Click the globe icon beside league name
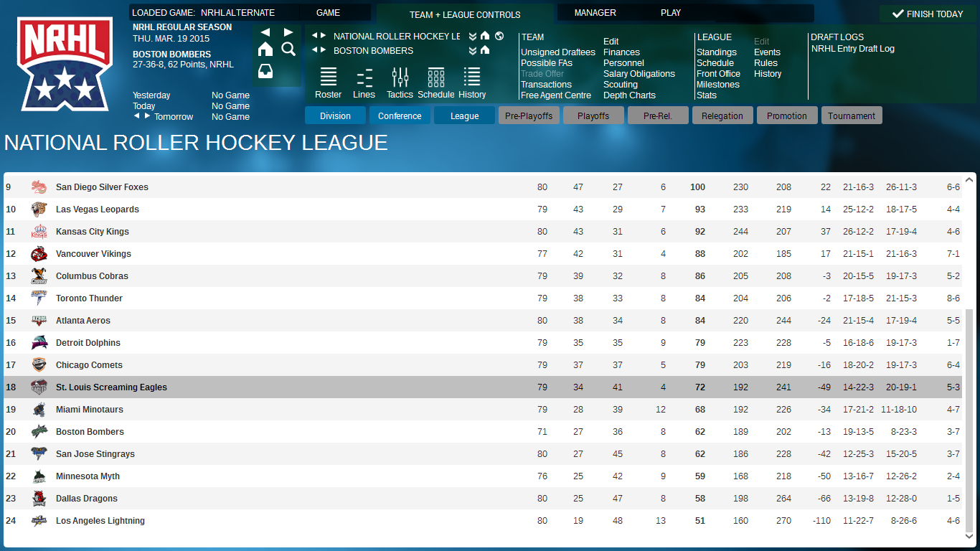 point(499,36)
